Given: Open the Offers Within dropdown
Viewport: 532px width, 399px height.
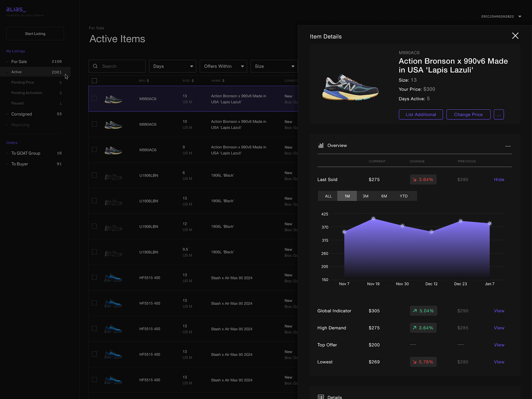Looking at the screenshot, I should (x=223, y=66).
